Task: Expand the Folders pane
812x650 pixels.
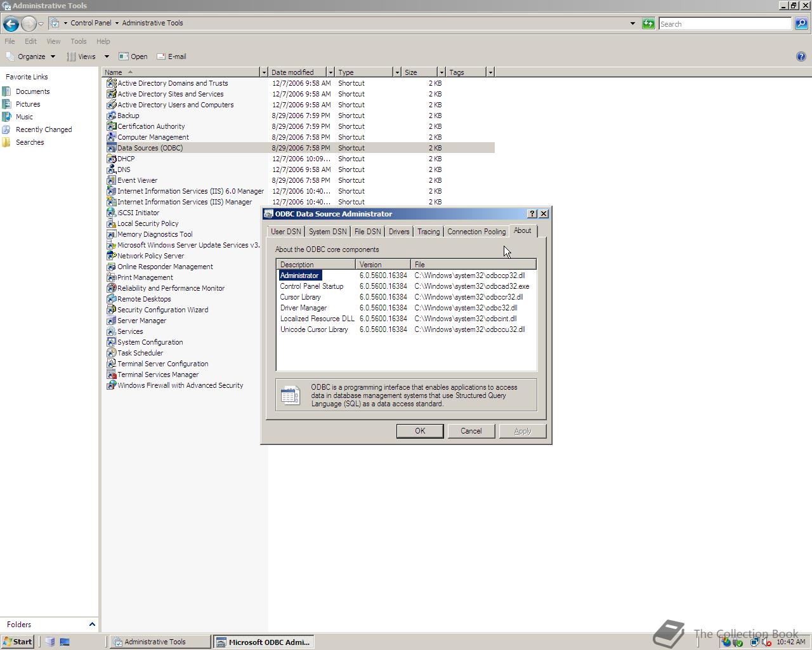Action: coord(92,625)
